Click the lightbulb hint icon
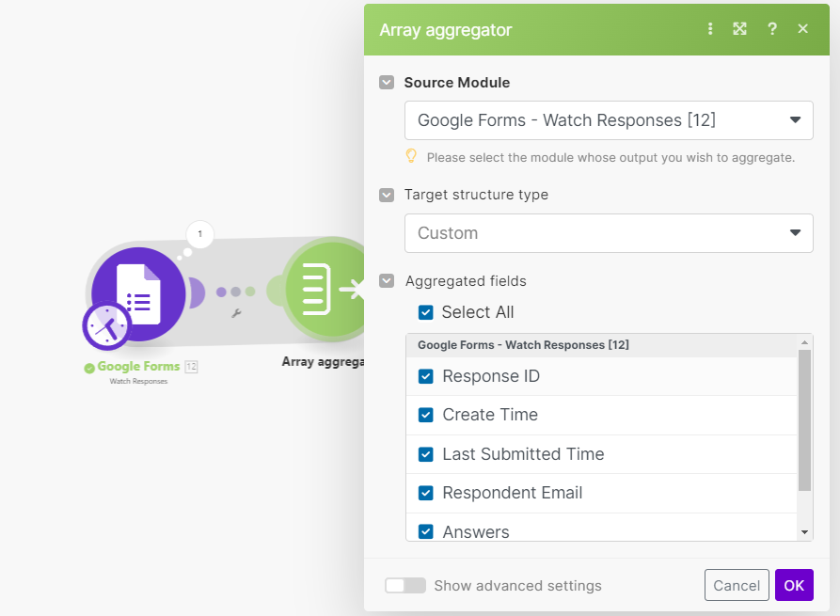 click(x=411, y=156)
